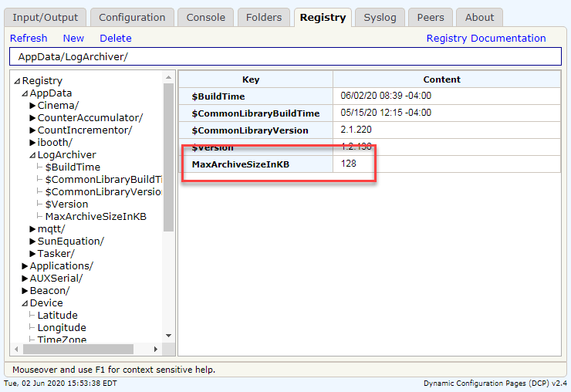Click the New registry key link
The image size is (571, 392).
pyautogui.click(x=73, y=39)
